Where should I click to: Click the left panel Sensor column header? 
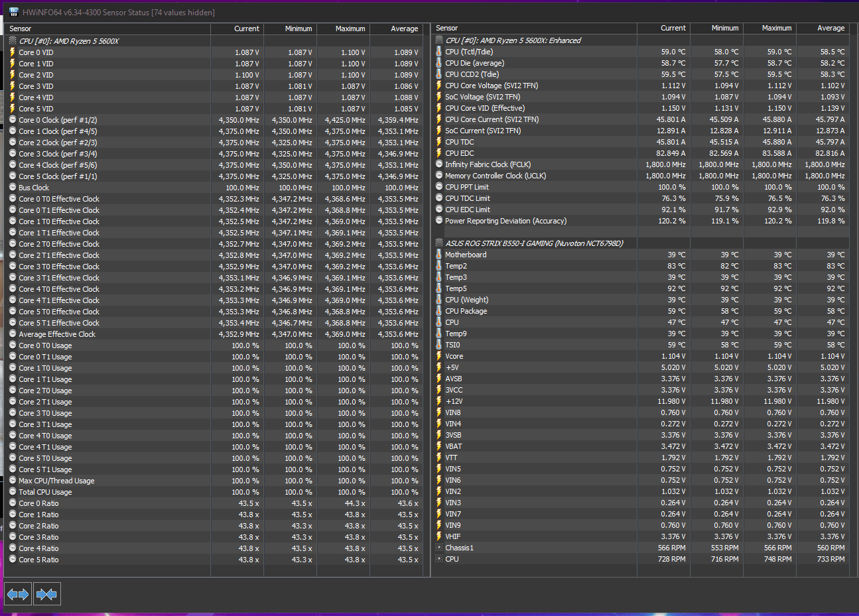[x=107, y=29]
